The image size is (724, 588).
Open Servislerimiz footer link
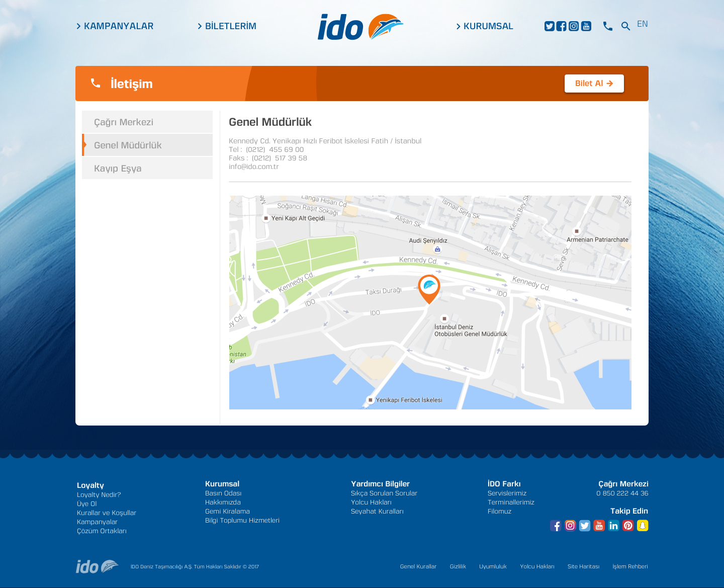[x=507, y=493]
